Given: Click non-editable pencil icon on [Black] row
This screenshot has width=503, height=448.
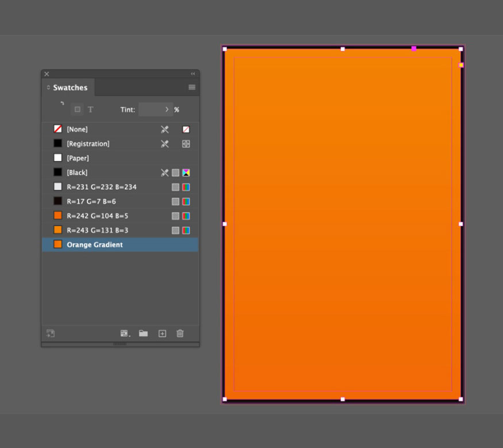Looking at the screenshot, I should 164,173.
